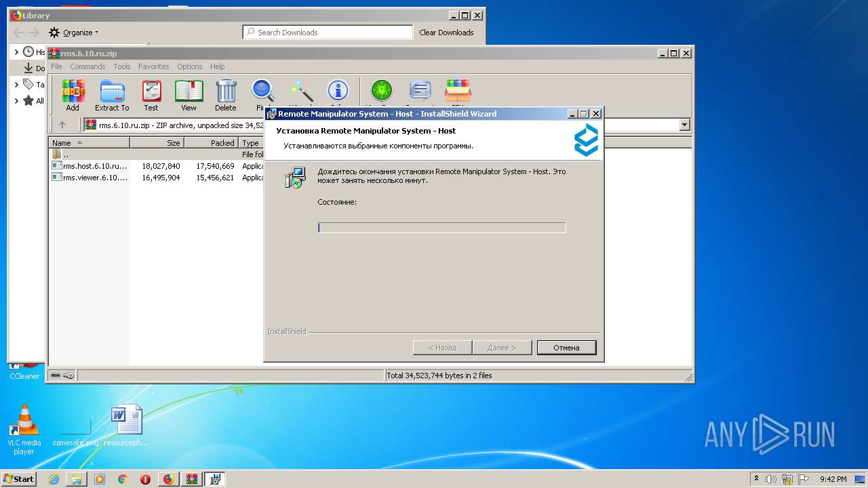The height and width of the screenshot is (488, 868).
Task: Click the Info icon in WinRAR toolbar
Action: (x=338, y=91)
